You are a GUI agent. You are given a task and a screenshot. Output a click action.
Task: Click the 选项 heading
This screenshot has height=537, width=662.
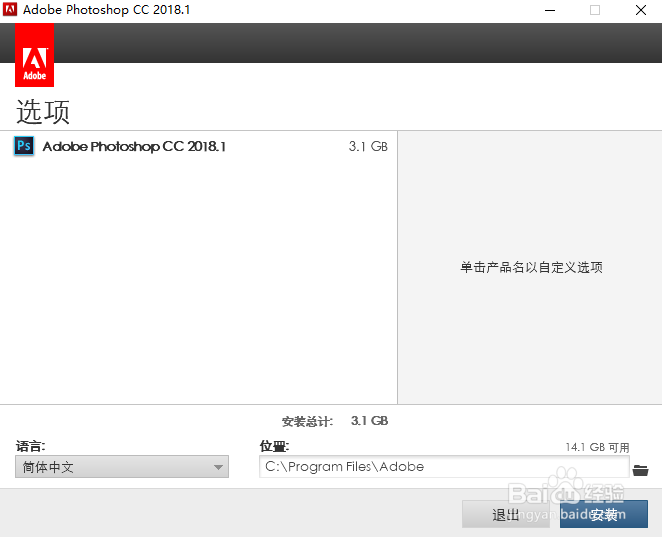[x=43, y=112]
